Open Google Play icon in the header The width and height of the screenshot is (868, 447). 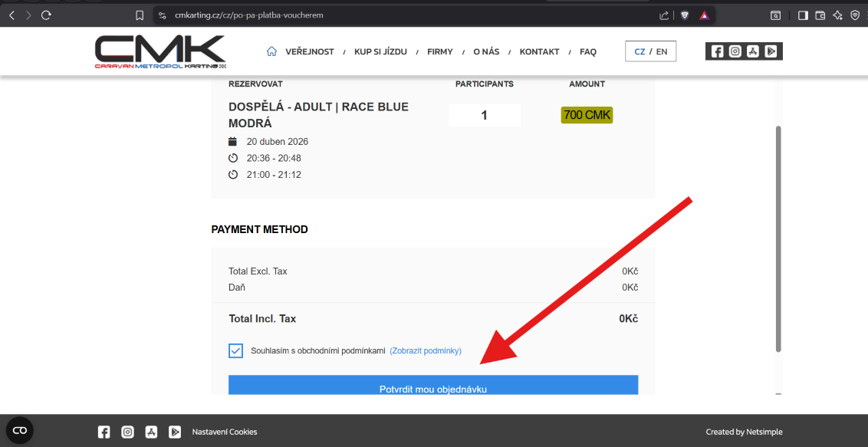point(771,51)
